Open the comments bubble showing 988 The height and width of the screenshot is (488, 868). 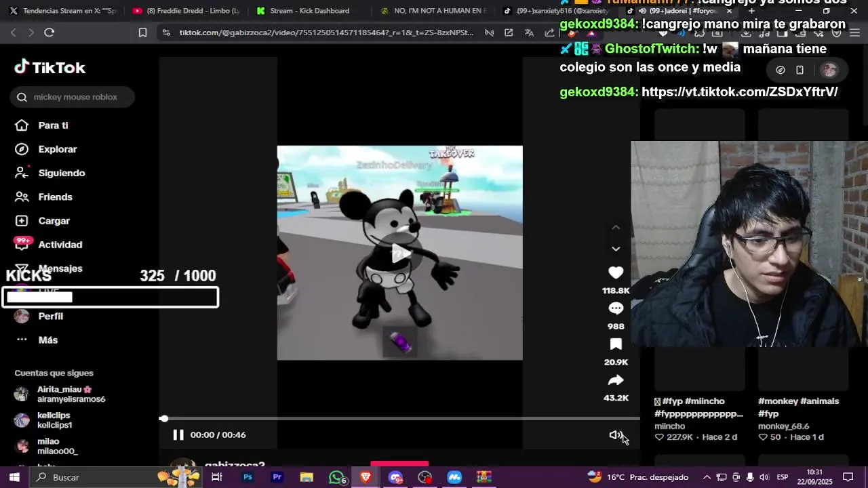coord(616,308)
